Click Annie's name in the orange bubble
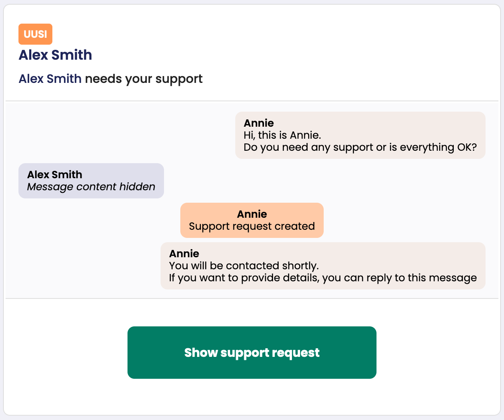Image resolution: width=504 pixels, height=420 pixels. point(252,214)
